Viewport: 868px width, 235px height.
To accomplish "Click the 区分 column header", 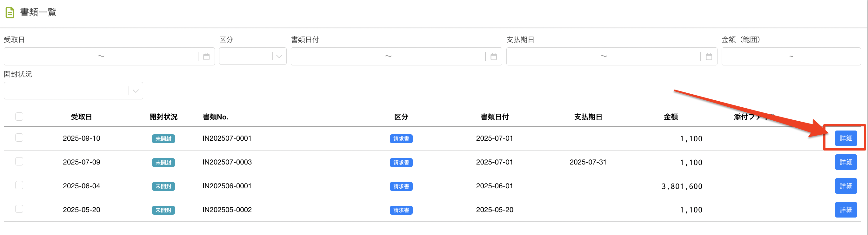I will [401, 117].
